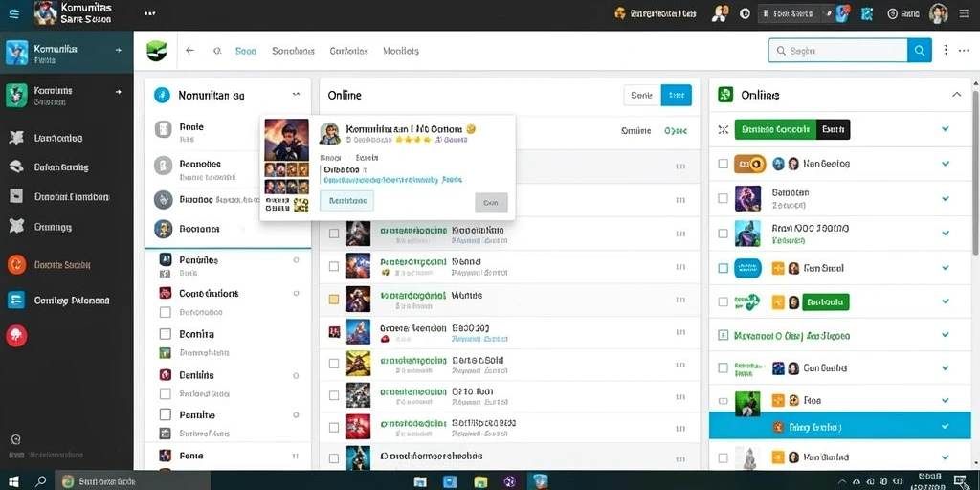Open the 'Sonohoos' tab in navigation bar
Viewport: 980px width, 490px height.
coord(293,52)
